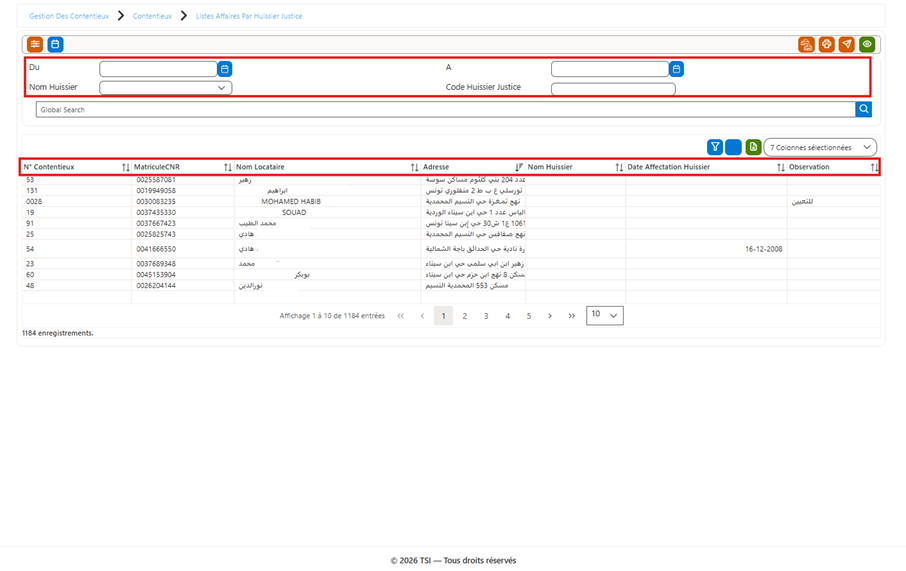
Task: Click the green Excel export icon
Action: pos(753,147)
